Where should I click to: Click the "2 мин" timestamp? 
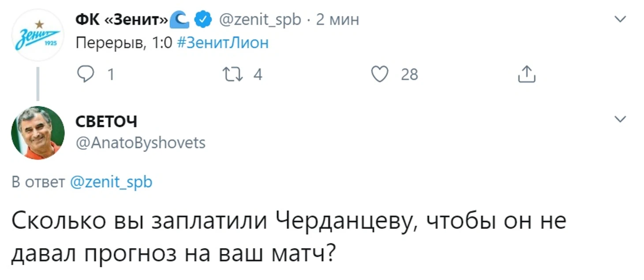[x=337, y=20]
